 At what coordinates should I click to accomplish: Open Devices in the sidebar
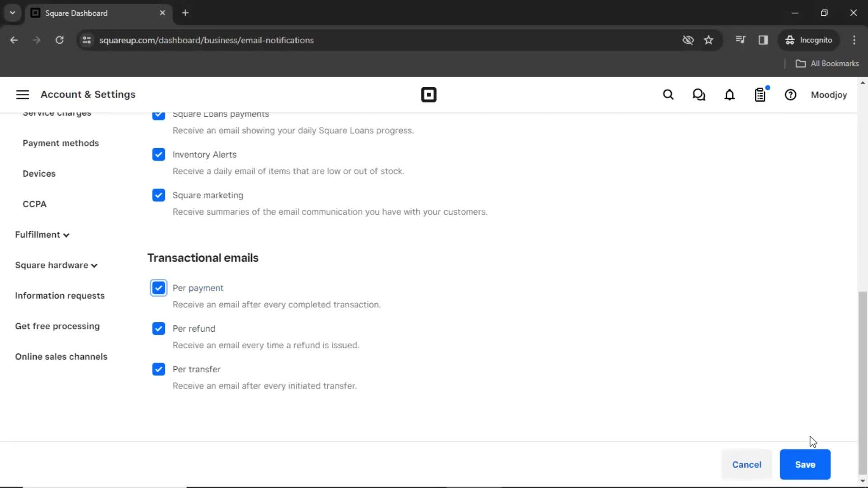39,174
